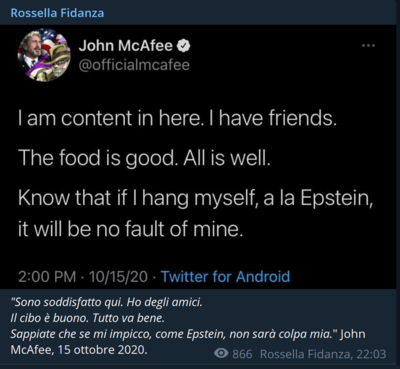Open the three-dots tweet options menu
400x369 pixels.
(x=368, y=46)
